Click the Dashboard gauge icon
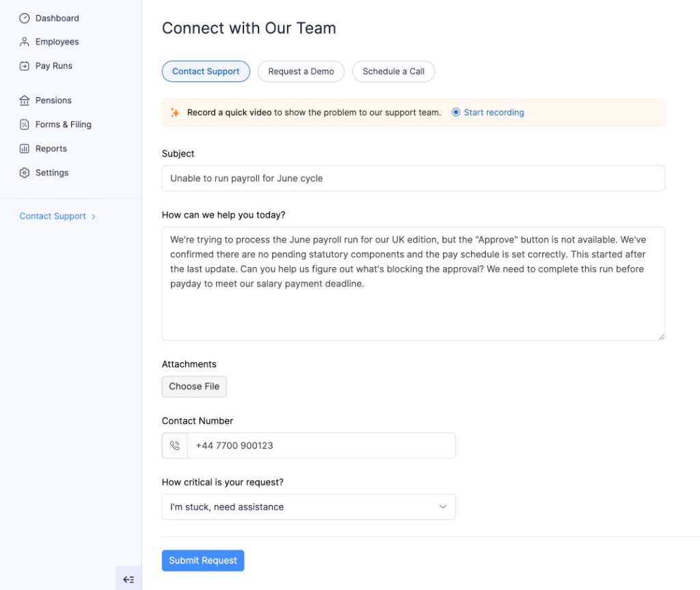Screen dimensions: 700x590 click(24, 18)
